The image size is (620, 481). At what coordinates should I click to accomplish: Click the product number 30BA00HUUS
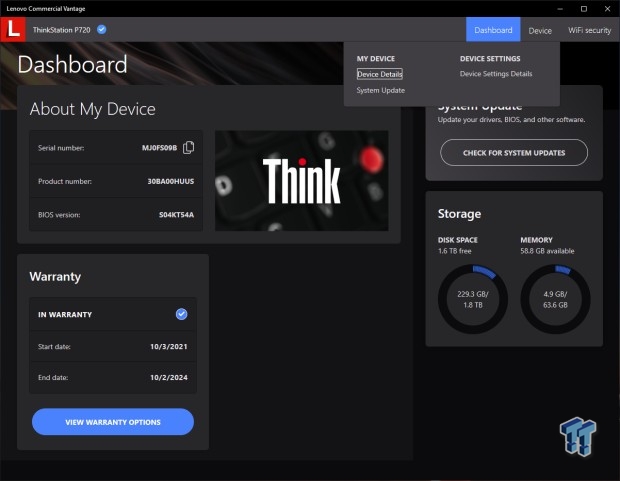coord(171,181)
